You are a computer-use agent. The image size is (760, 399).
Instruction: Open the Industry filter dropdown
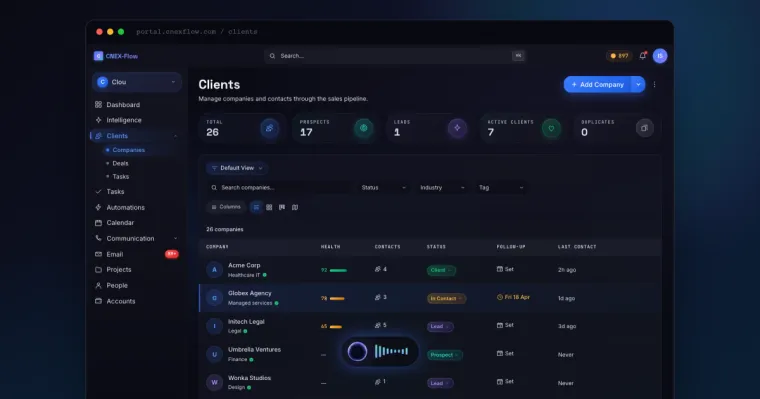442,188
